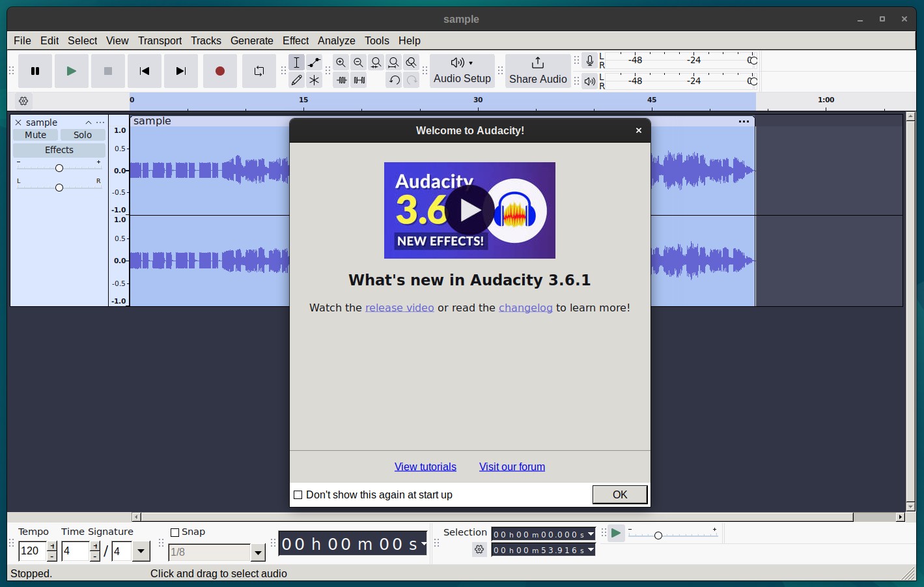Viewport: 924px width, 587px height.
Task: Click the microphone record meter icon
Action: [589, 61]
